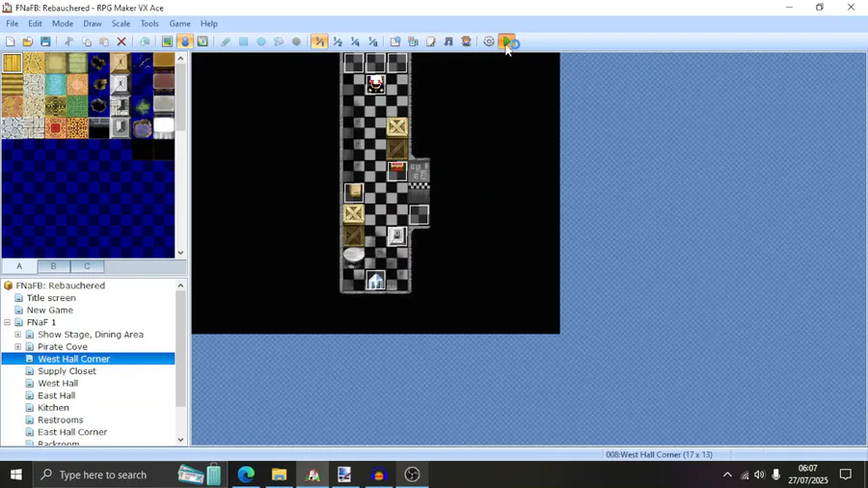Switch to Region editing mode
The width and height of the screenshot is (868, 488).
point(203,41)
